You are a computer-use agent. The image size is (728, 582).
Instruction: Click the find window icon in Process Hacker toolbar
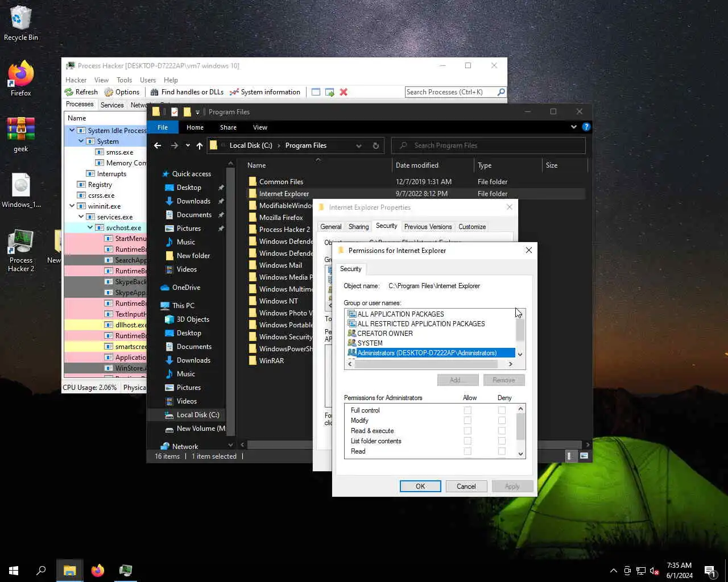tap(316, 92)
